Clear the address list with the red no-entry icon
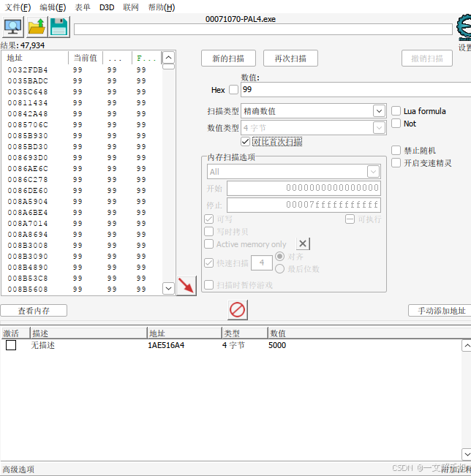The width and height of the screenshot is (471, 476). [238, 310]
